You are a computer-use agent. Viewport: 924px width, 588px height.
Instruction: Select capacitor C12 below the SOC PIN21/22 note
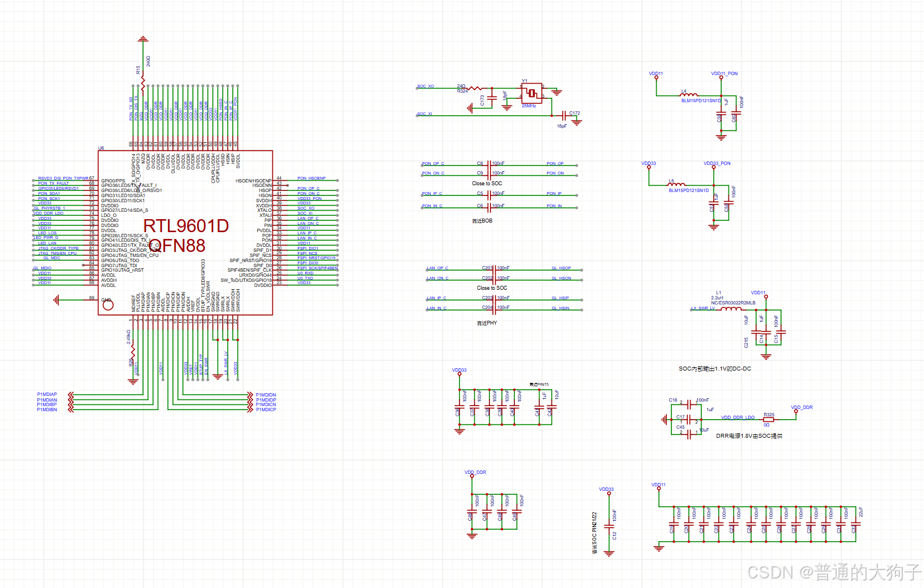click(609, 526)
